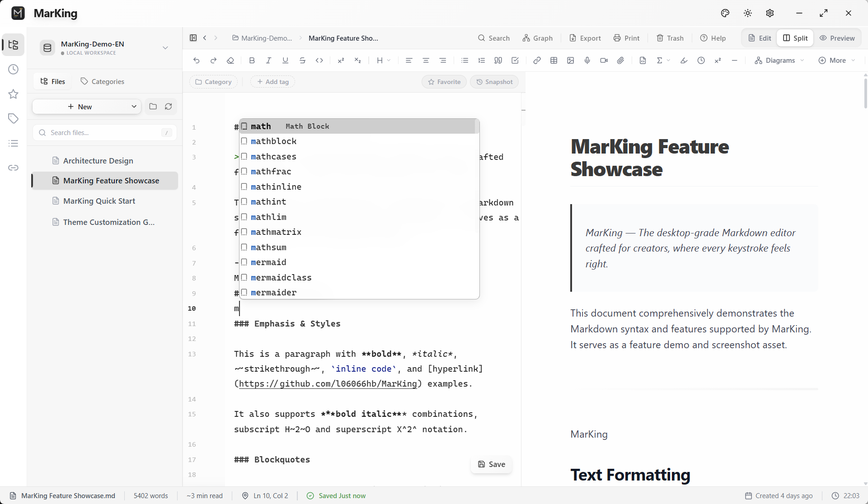This screenshot has height=504, width=868.
Task: Open application settings gear
Action: 770,13
